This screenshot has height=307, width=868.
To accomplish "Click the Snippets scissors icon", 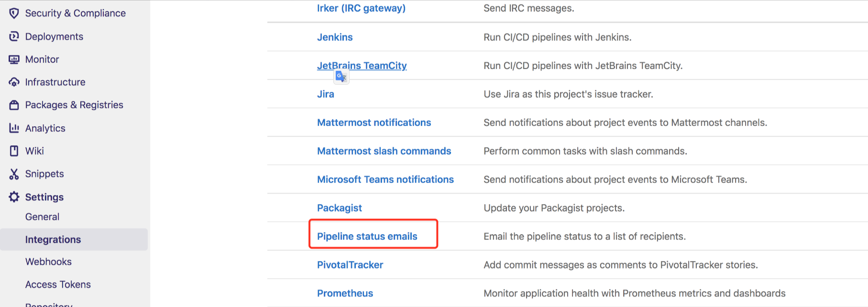I will click(x=14, y=174).
